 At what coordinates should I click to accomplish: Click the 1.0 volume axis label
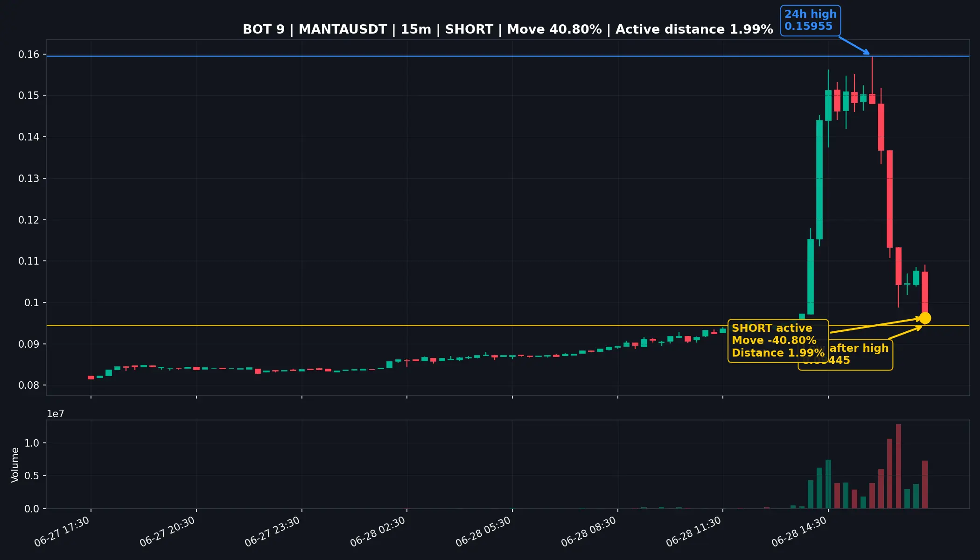32,443
